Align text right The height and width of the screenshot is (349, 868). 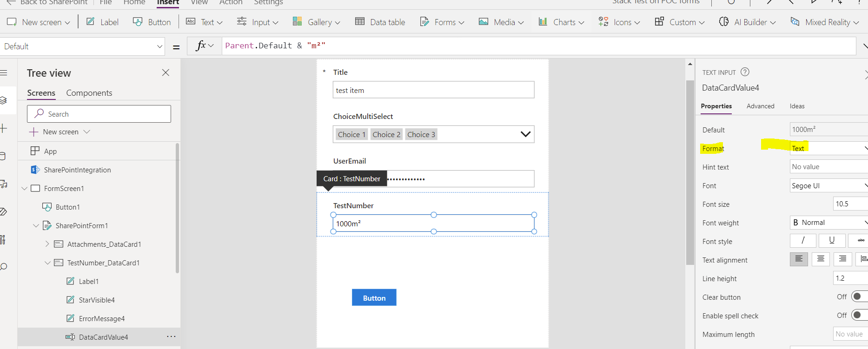pyautogui.click(x=842, y=259)
